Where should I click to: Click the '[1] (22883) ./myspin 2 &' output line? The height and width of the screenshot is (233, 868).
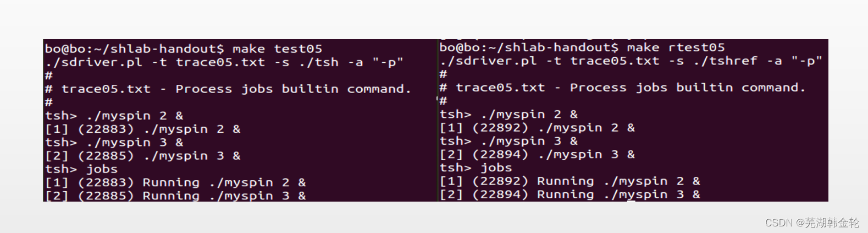(143, 129)
